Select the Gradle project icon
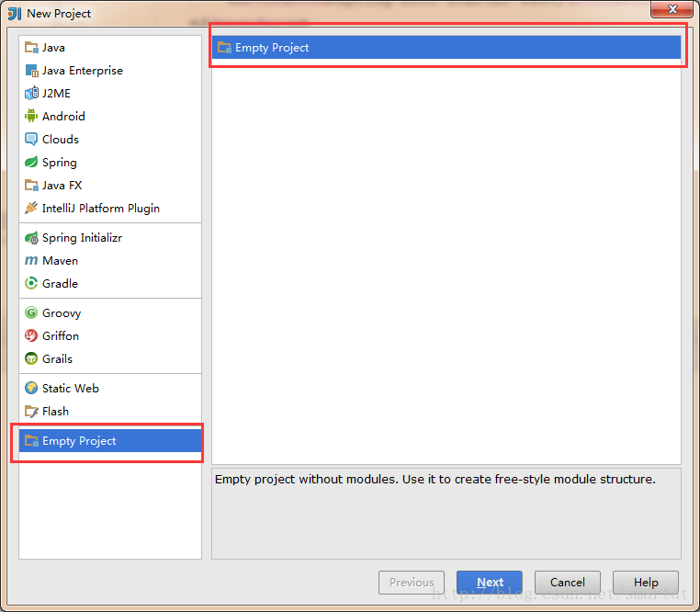Screen dimensions: 700x612 (x=31, y=284)
